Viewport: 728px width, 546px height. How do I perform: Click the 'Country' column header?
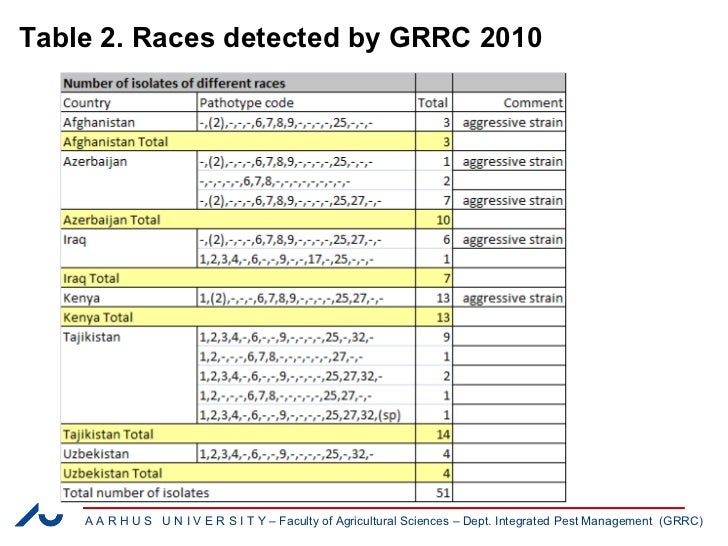[x=87, y=103]
